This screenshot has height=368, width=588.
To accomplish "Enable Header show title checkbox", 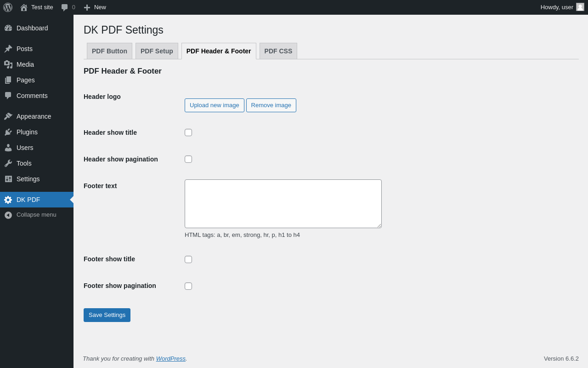I will coord(188,132).
